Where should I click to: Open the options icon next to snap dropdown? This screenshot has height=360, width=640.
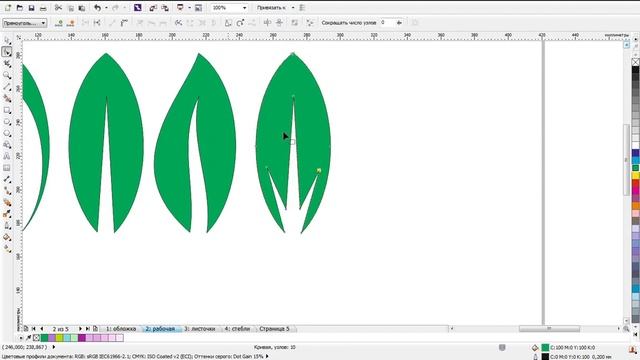coord(302,8)
